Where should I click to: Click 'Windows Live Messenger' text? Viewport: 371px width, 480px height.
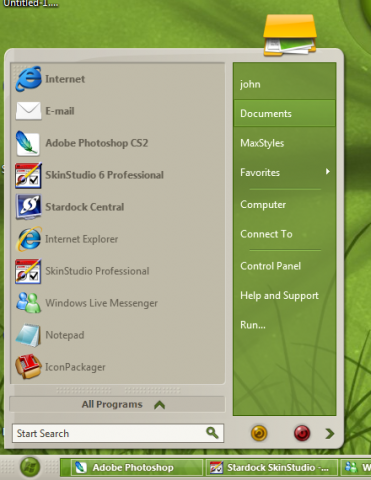point(102,303)
